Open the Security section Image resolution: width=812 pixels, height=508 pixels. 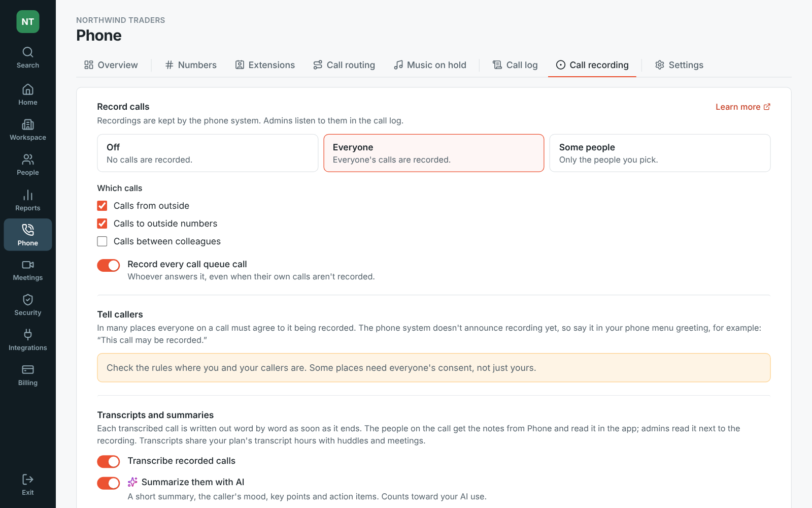[x=28, y=305]
